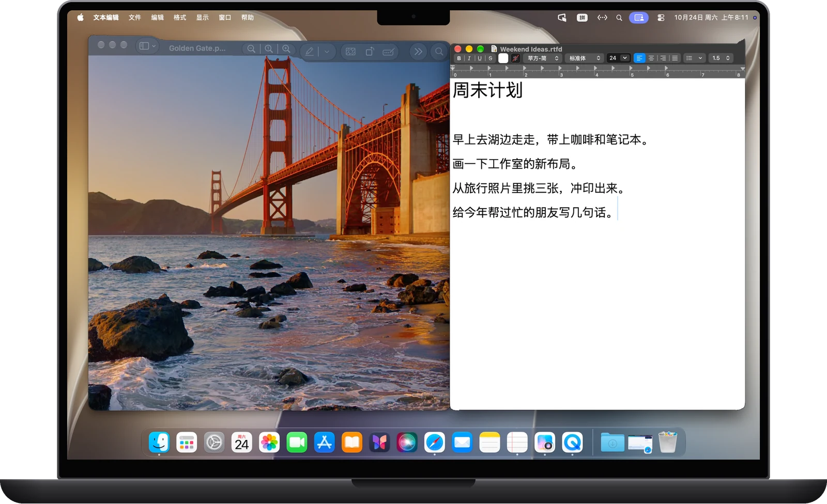Select right text alignment

(x=663, y=58)
